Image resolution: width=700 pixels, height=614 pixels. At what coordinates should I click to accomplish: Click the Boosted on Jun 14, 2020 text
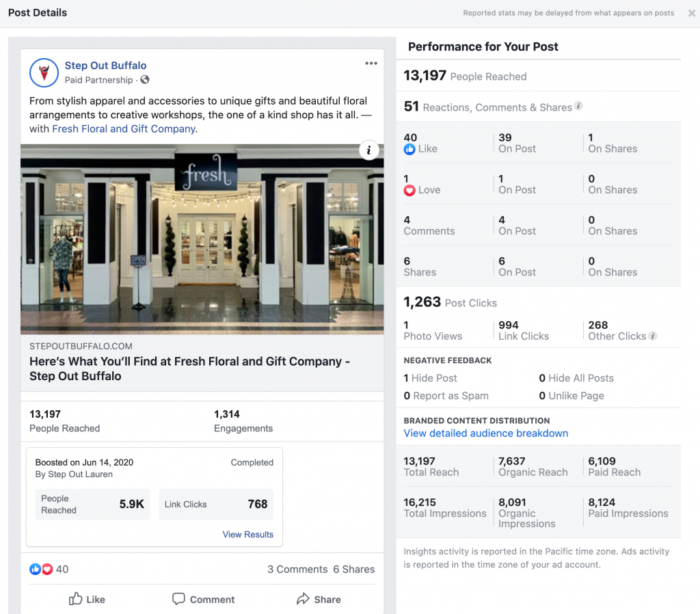tap(84, 462)
